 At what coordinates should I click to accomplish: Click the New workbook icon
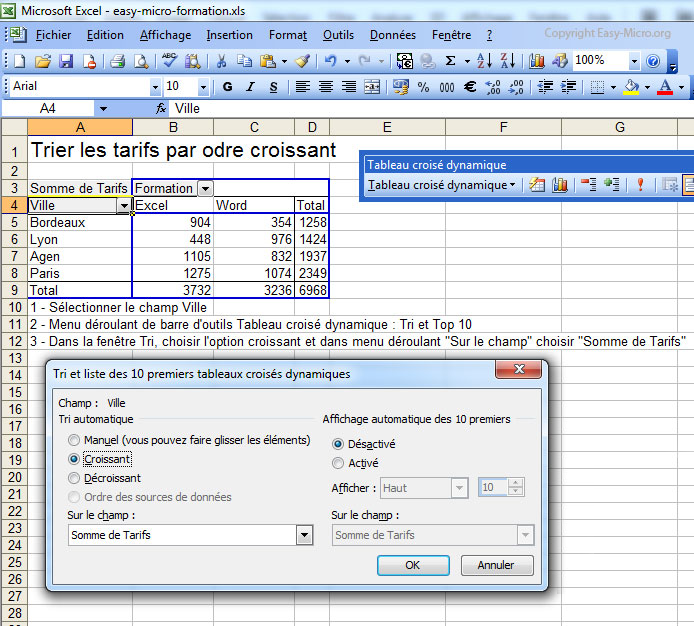coord(19,61)
